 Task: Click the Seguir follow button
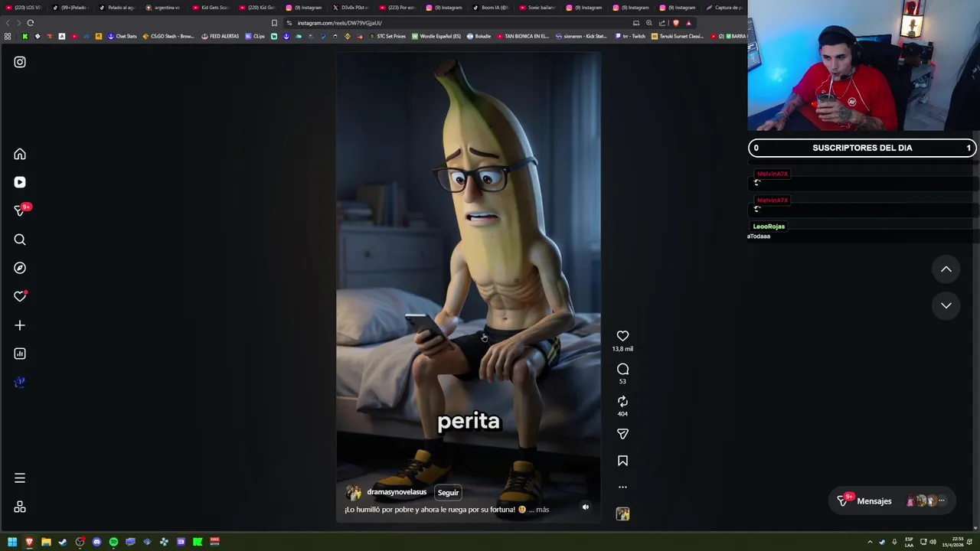448,493
